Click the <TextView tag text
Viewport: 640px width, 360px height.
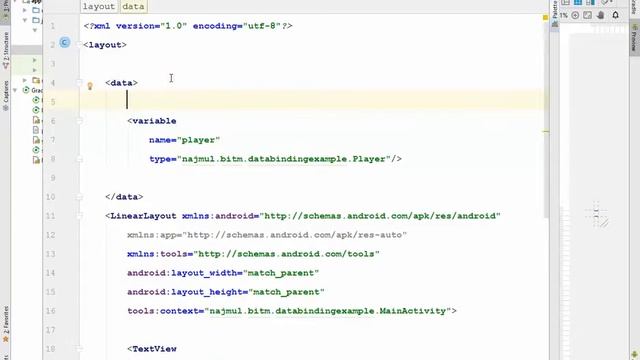click(152, 349)
